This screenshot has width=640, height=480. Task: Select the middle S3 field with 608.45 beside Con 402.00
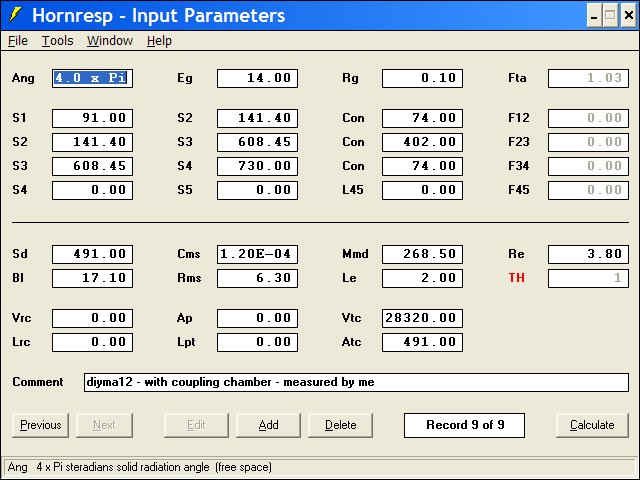[x=258, y=142]
